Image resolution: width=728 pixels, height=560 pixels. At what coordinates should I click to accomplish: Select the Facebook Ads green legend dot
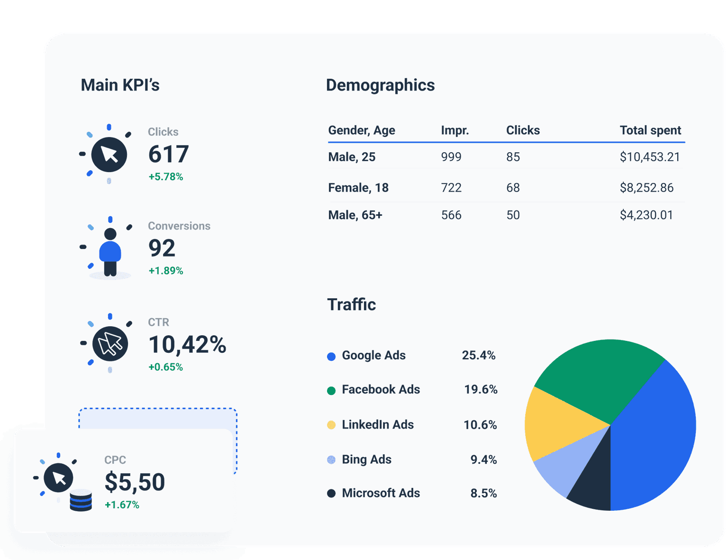click(331, 391)
